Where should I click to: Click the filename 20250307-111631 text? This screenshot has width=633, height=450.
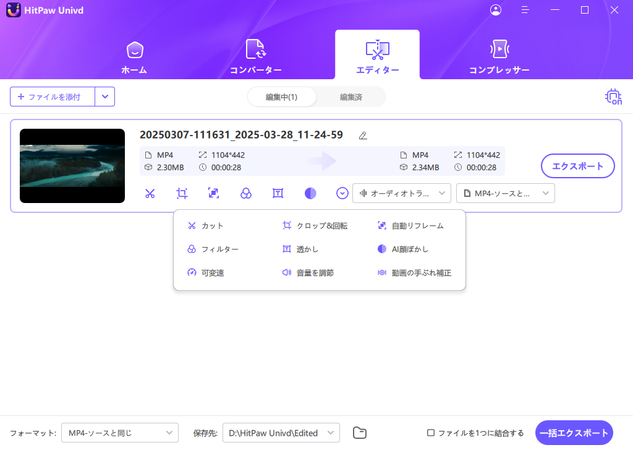(x=241, y=135)
